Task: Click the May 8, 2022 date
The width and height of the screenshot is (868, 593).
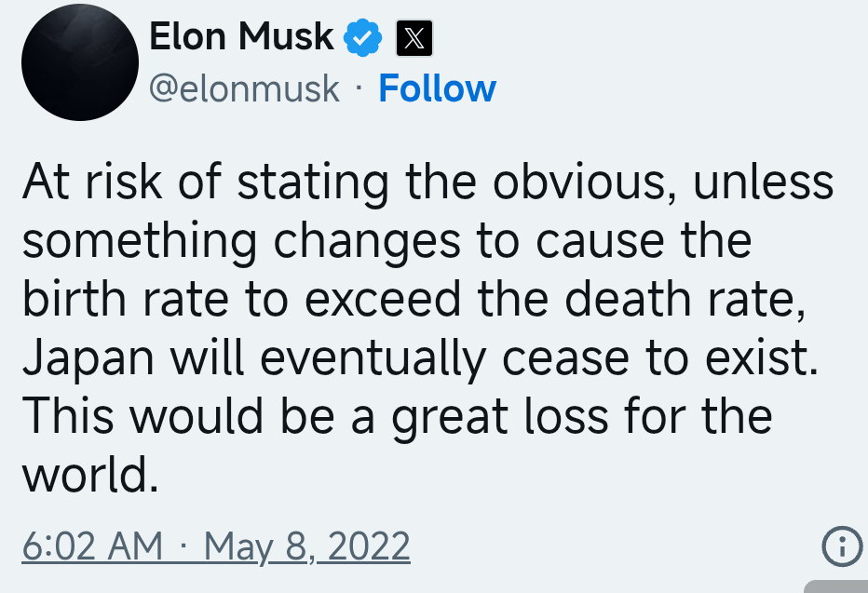Action: [x=307, y=546]
